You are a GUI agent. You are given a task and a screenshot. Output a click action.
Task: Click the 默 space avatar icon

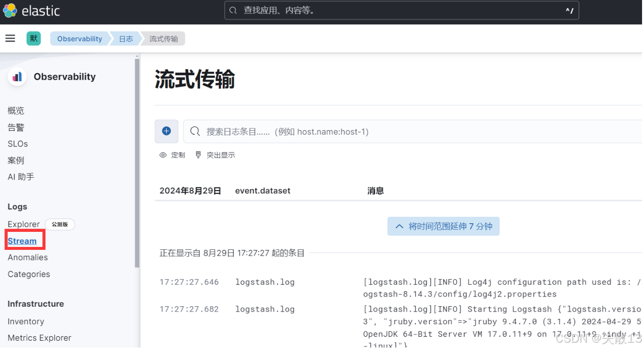[x=33, y=38]
